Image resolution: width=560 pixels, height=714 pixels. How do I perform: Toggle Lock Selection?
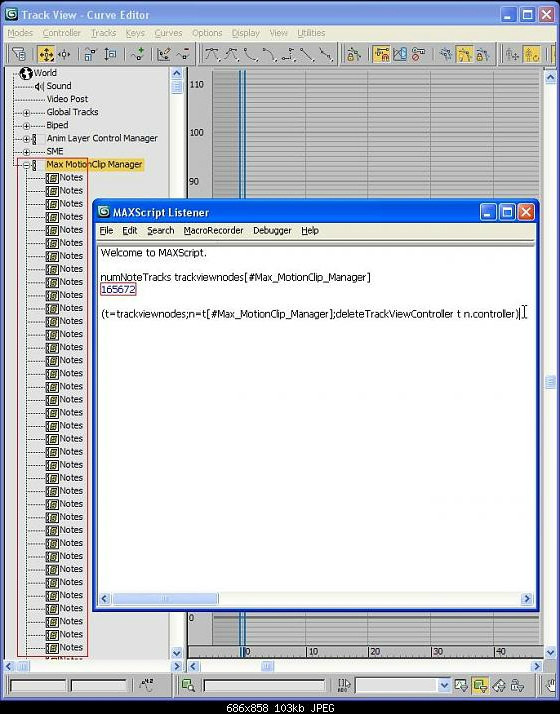353,55
